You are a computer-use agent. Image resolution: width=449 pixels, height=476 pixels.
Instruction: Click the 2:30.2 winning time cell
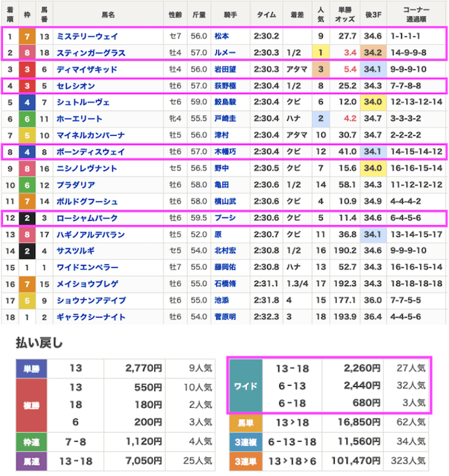click(266, 36)
